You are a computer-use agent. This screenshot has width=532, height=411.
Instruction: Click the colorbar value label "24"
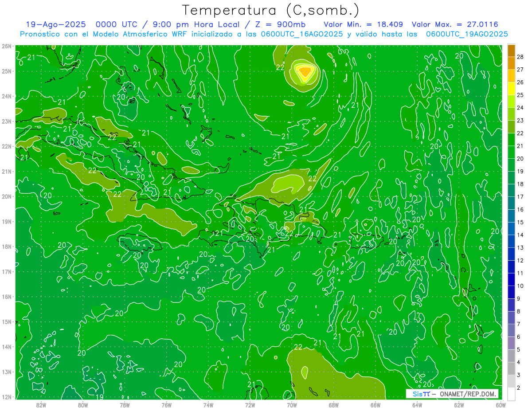click(x=520, y=108)
